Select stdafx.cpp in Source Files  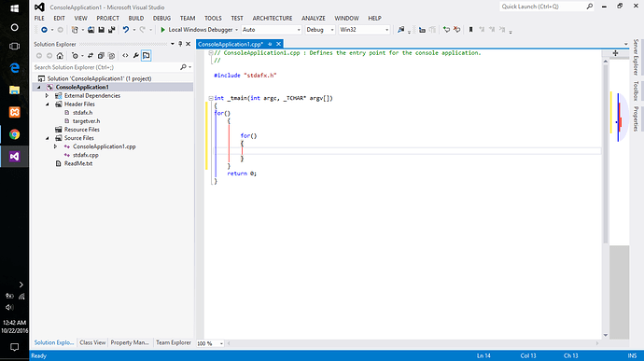point(86,155)
